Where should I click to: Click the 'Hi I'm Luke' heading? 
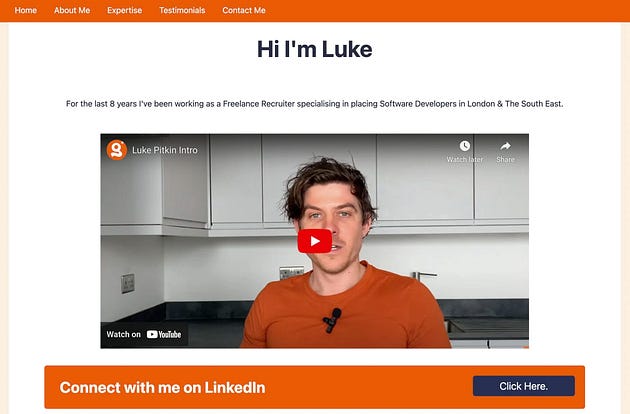tap(315, 49)
